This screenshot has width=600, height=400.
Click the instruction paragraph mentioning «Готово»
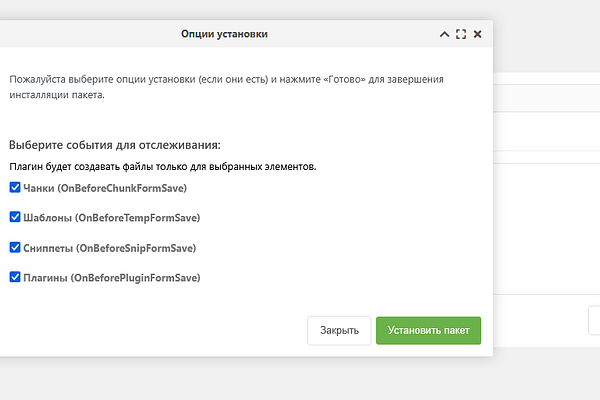pos(227,87)
